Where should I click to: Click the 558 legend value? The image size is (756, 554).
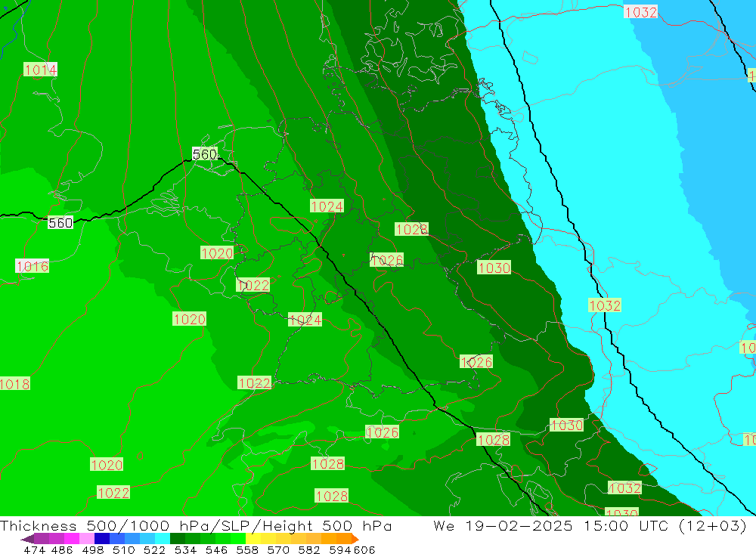pos(247,549)
